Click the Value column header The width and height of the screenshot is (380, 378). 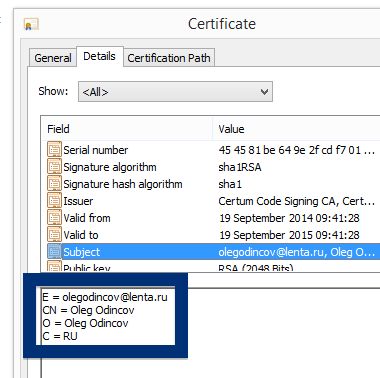coord(296,129)
